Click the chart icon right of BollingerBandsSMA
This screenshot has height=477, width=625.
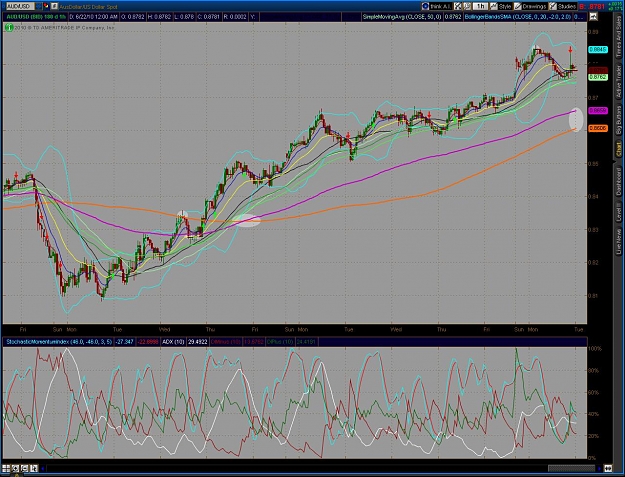(593, 17)
